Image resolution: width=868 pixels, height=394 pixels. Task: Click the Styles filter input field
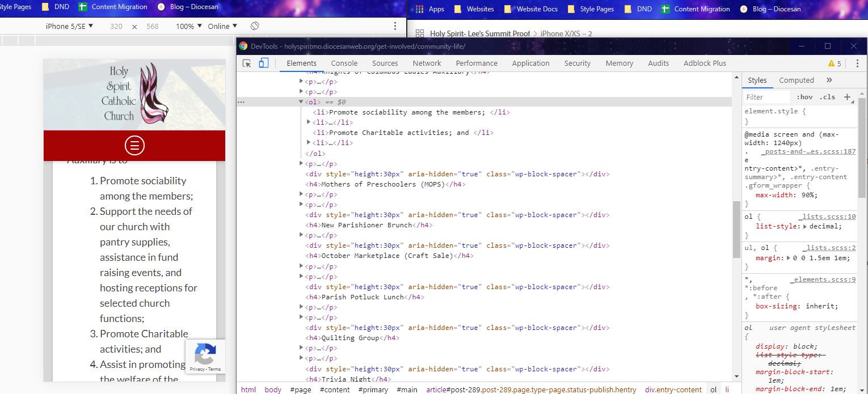click(766, 97)
